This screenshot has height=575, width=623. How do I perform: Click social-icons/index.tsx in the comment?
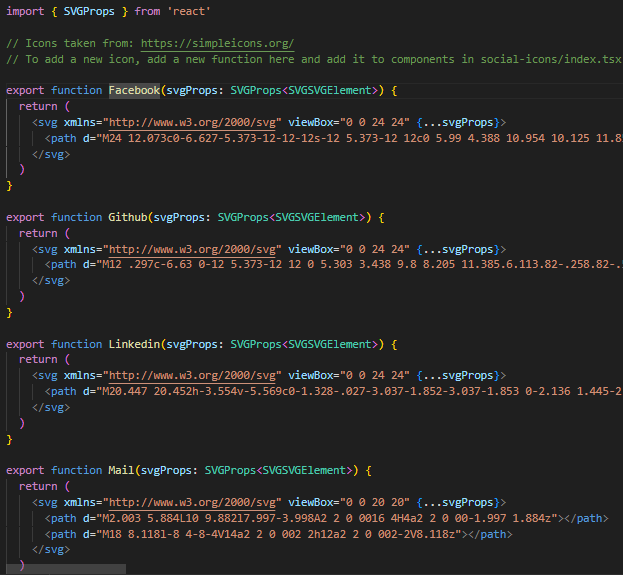pos(551,59)
